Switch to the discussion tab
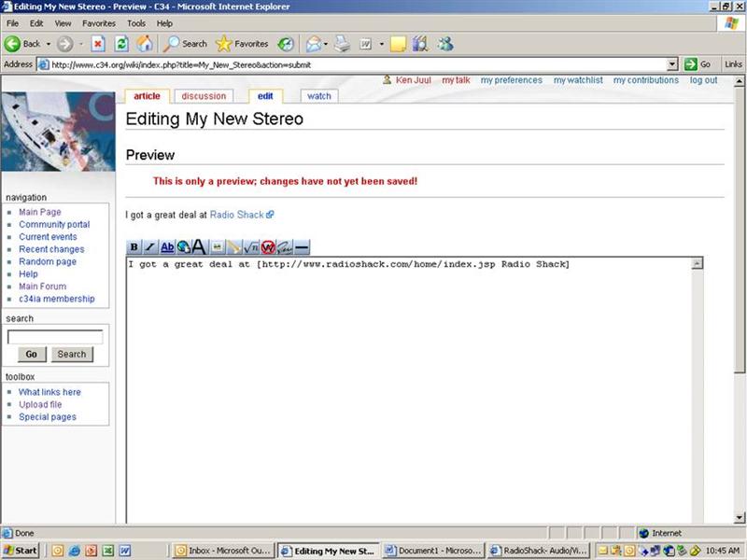Screen dimensions: 747x560 pyautogui.click(x=204, y=96)
